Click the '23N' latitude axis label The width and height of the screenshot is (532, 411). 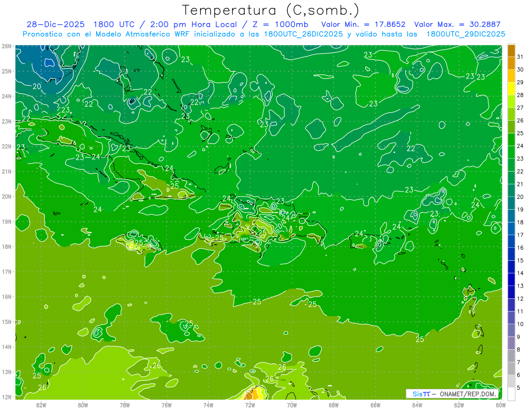[x=7, y=121]
